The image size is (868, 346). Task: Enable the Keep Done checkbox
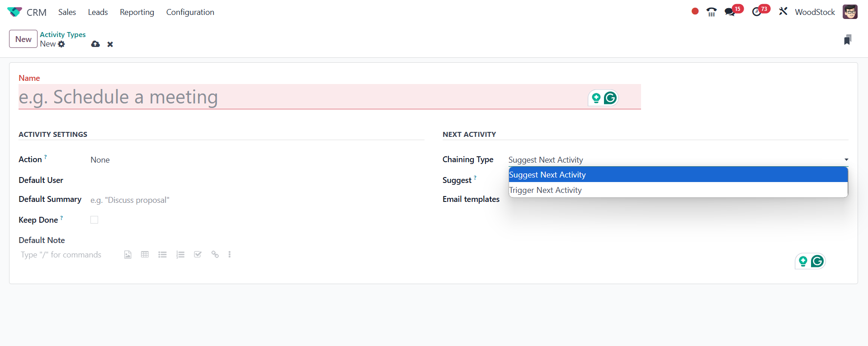click(94, 220)
